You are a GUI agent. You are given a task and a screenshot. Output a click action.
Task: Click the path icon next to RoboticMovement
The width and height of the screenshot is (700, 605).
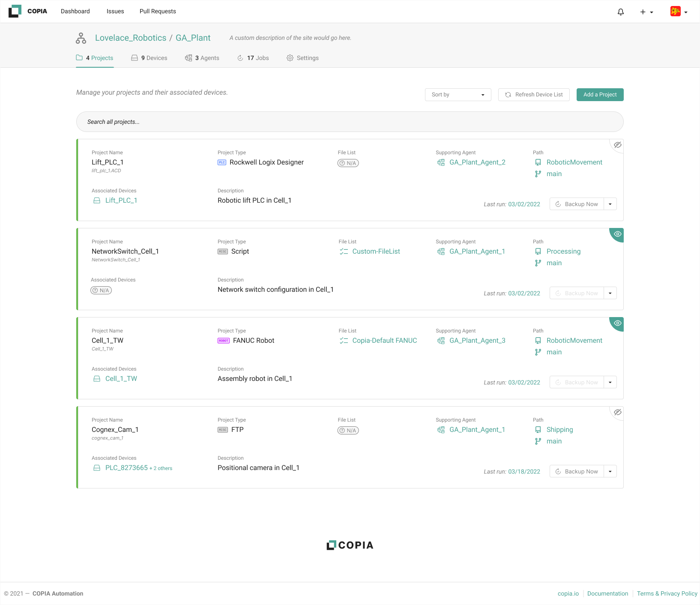tap(538, 162)
